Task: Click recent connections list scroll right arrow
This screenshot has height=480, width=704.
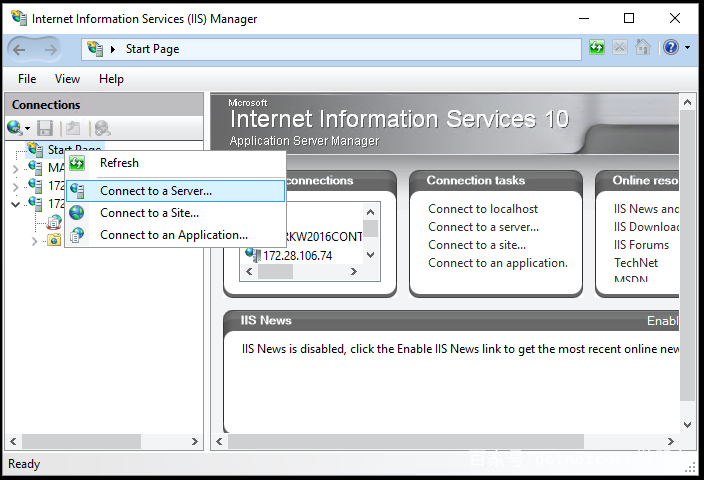Action: (x=354, y=272)
